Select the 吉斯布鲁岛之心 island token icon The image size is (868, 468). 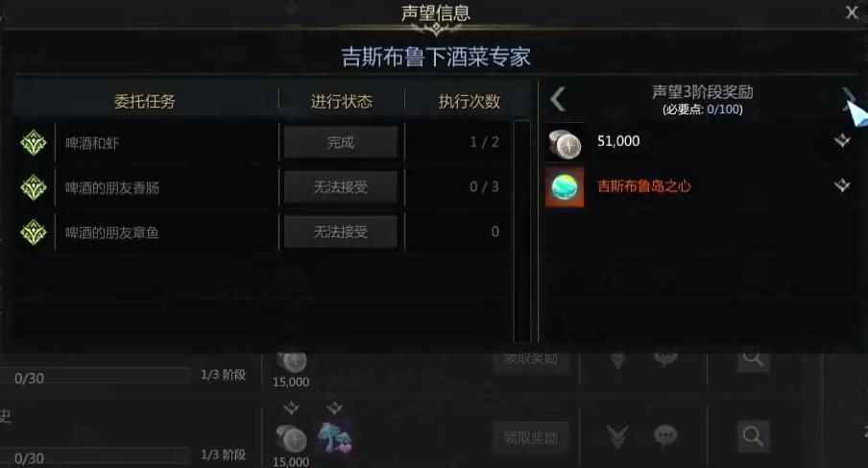tap(565, 187)
